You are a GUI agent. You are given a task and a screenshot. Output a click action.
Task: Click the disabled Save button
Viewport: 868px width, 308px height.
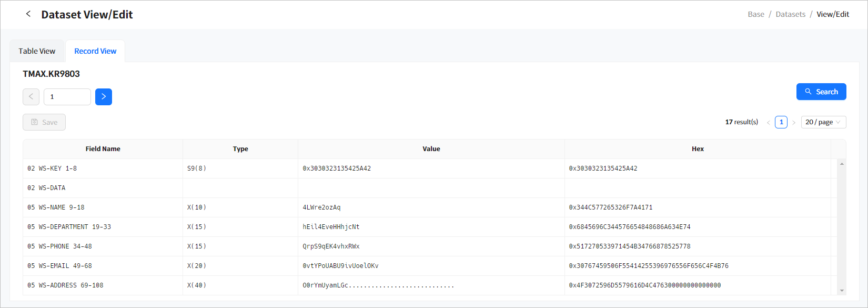44,122
